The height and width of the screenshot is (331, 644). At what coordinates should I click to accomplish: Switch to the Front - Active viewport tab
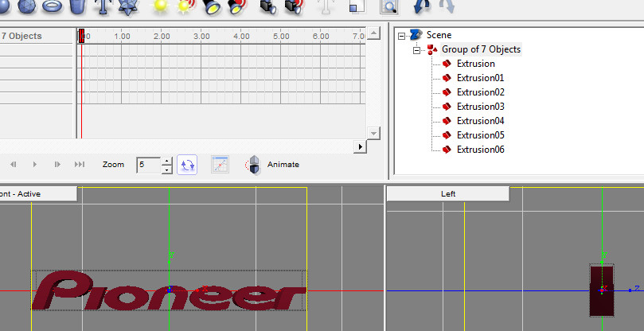coord(38,194)
